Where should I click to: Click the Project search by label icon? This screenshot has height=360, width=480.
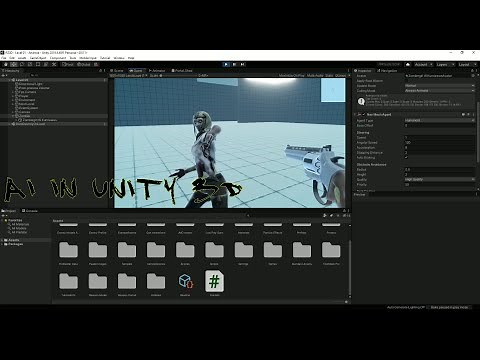331,216
